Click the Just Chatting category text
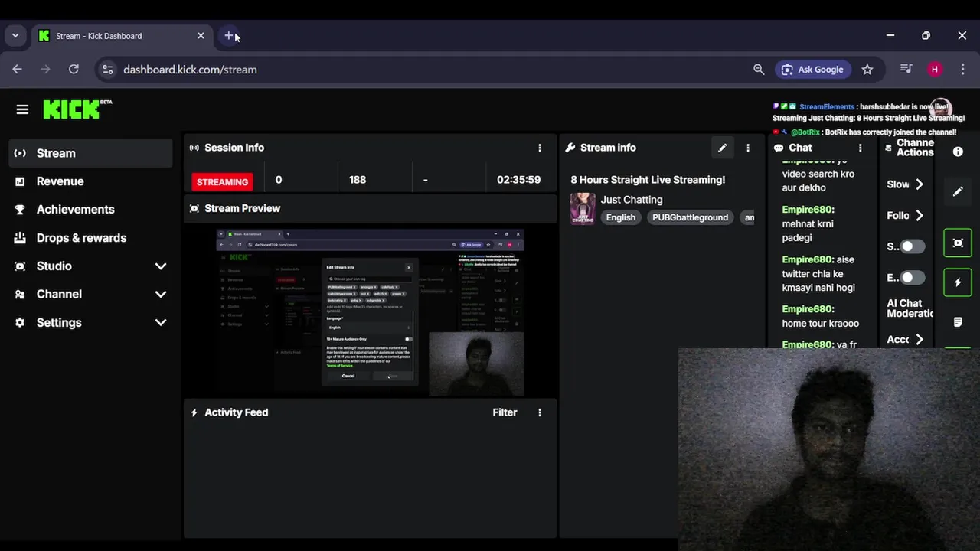The width and height of the screenshot is (980, 551). click(632, 200)
